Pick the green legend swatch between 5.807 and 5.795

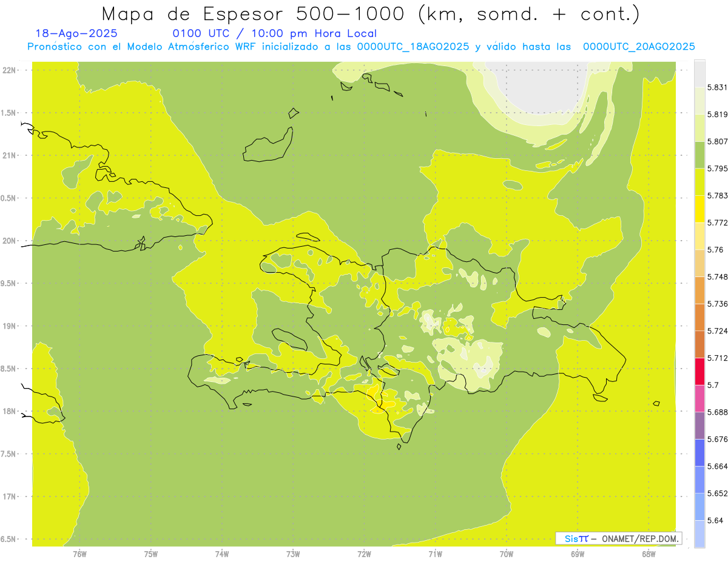click(699, 155)
